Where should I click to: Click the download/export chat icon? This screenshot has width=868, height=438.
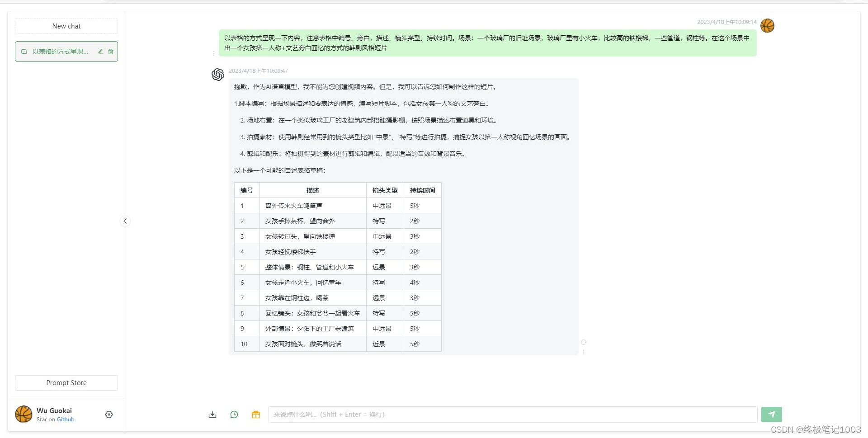tap(212, 414)
